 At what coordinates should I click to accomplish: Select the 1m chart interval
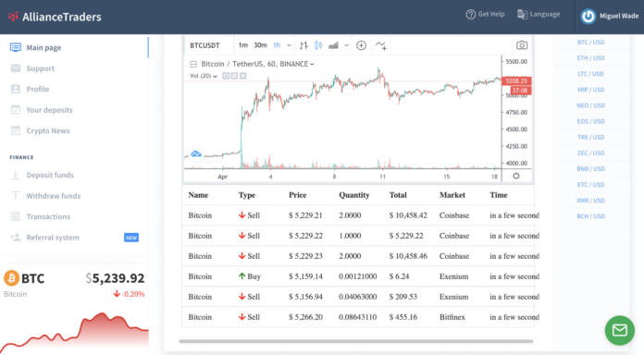pos(243,45)
